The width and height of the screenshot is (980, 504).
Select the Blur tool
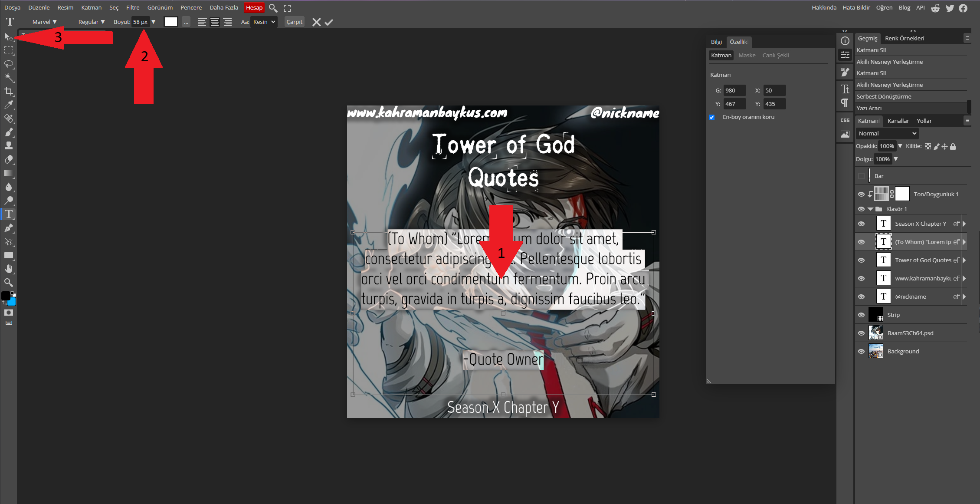9,187
